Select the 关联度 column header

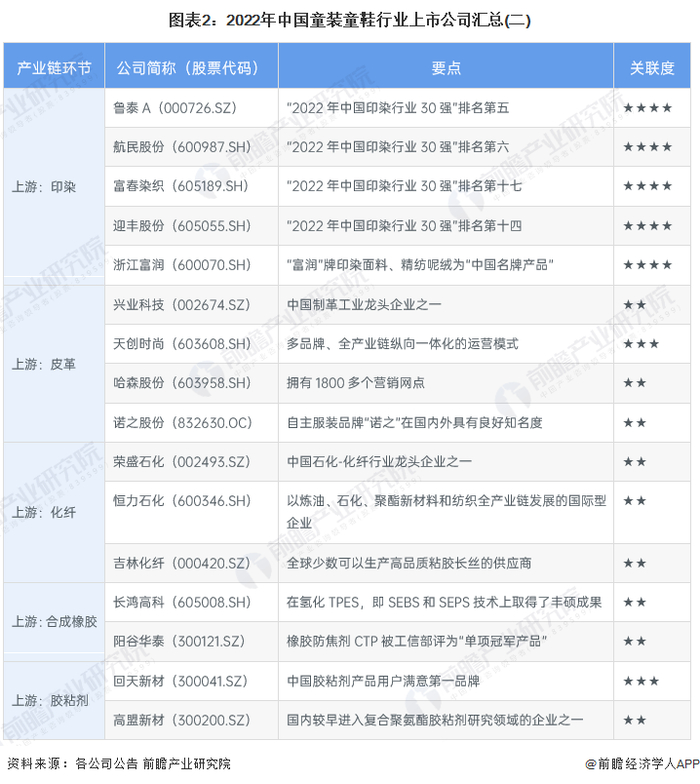pyautogui.click(x=652, y=66)
